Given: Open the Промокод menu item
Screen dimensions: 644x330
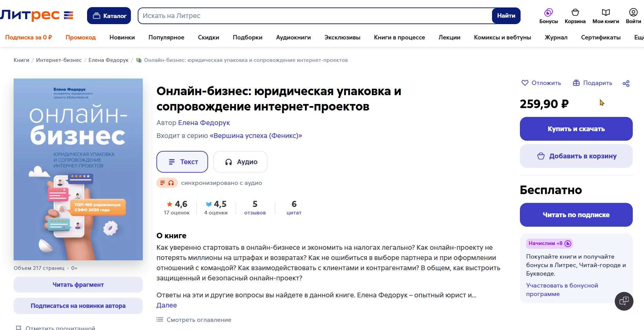Looking at the screenshot, I should (81, 37).
